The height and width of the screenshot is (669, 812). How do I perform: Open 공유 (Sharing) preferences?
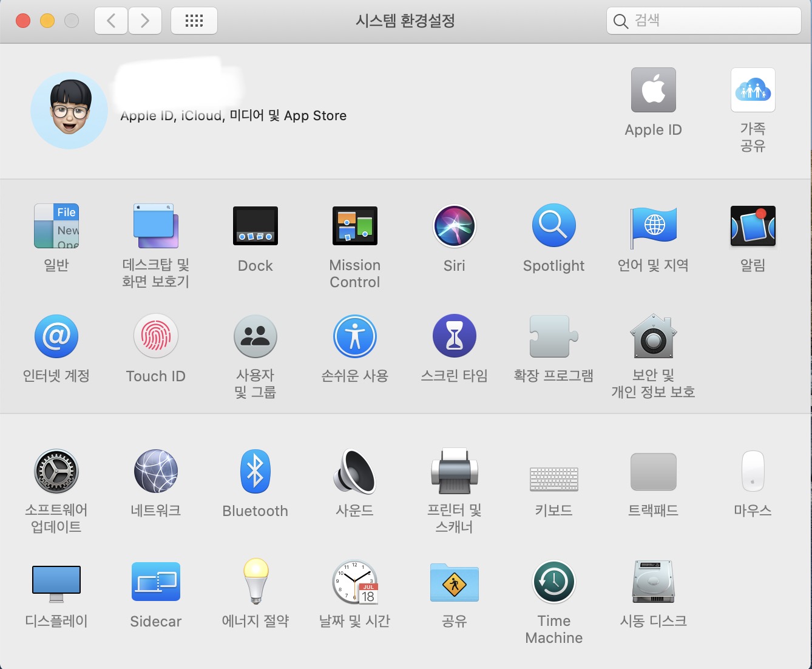coord(455,582)
